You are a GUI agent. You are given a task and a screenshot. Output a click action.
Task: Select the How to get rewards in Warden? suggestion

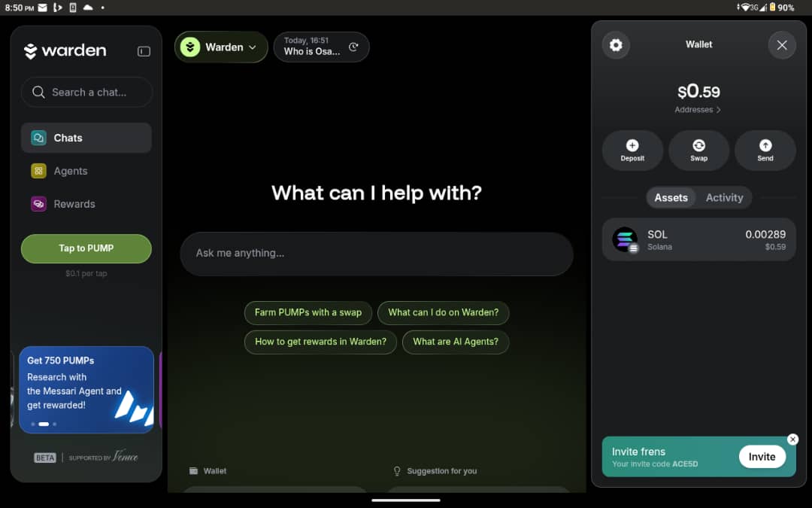click(x=320, y=342)
